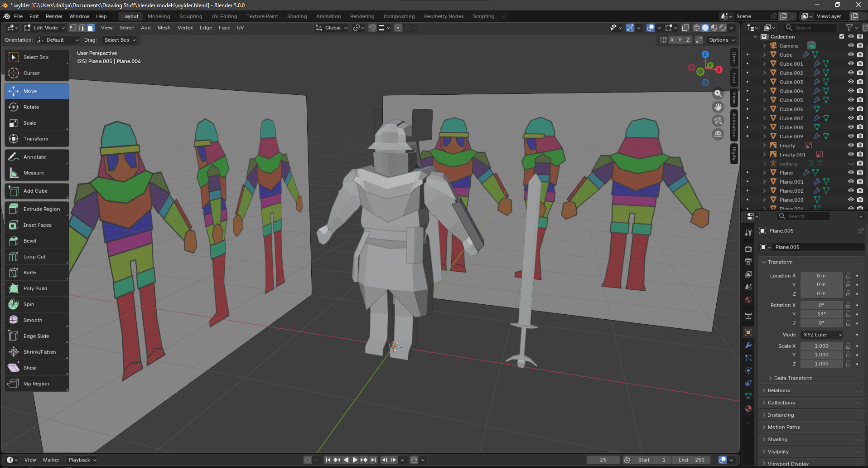Open the Mesh menu
Viewport: 868px width, 468px height.
(164, 28)
